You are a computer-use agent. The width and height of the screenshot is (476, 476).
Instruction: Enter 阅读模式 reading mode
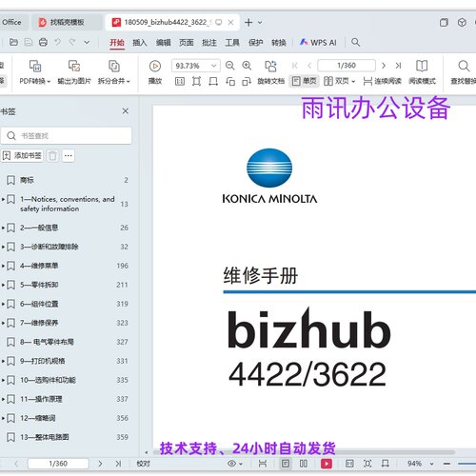click(x=422, y=72)
